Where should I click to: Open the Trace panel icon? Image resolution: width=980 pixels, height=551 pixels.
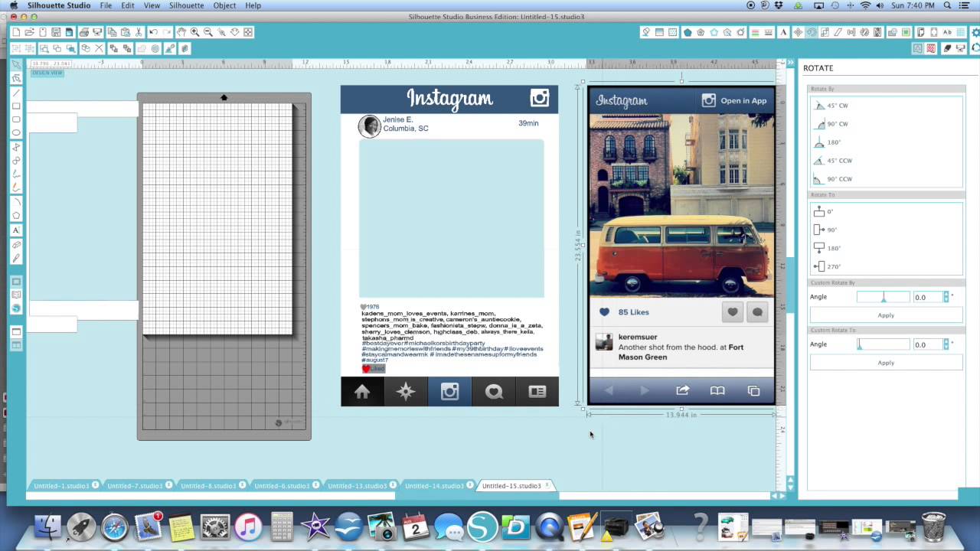point(906,32)
